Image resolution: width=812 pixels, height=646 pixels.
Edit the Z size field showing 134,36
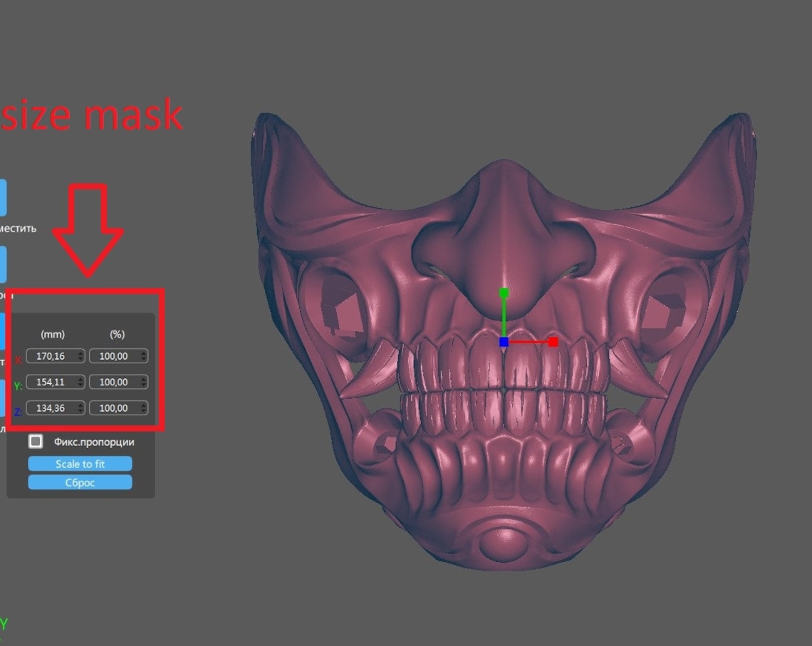(51, 407)
